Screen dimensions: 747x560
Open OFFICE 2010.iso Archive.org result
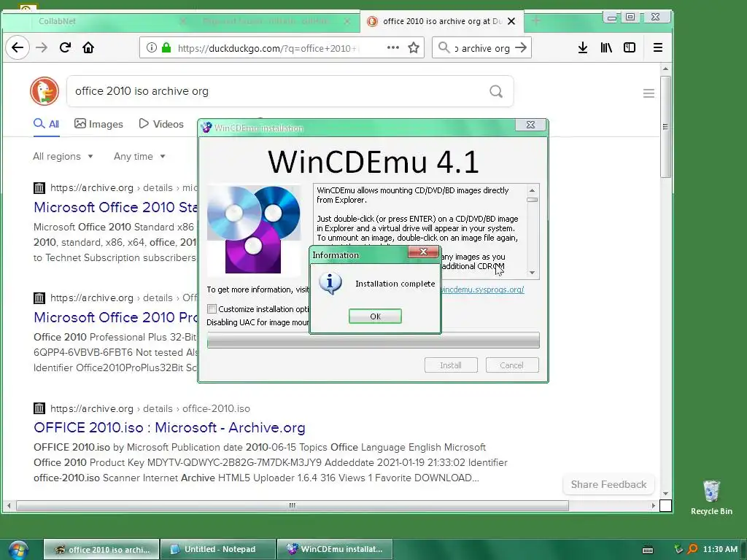point(169,427)
